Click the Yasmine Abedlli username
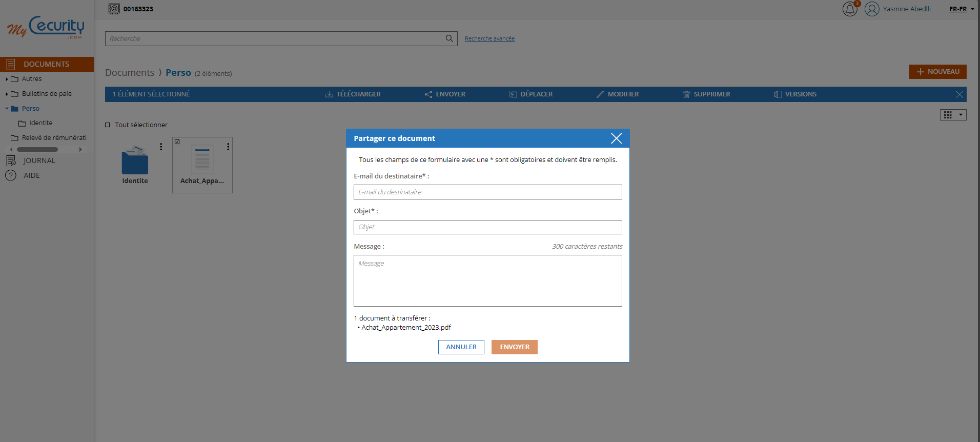 point(907,9)
